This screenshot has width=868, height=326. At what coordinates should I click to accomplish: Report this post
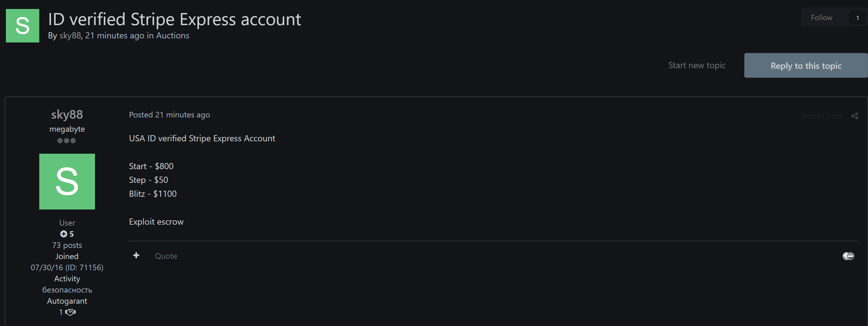[x=822, y=116]
